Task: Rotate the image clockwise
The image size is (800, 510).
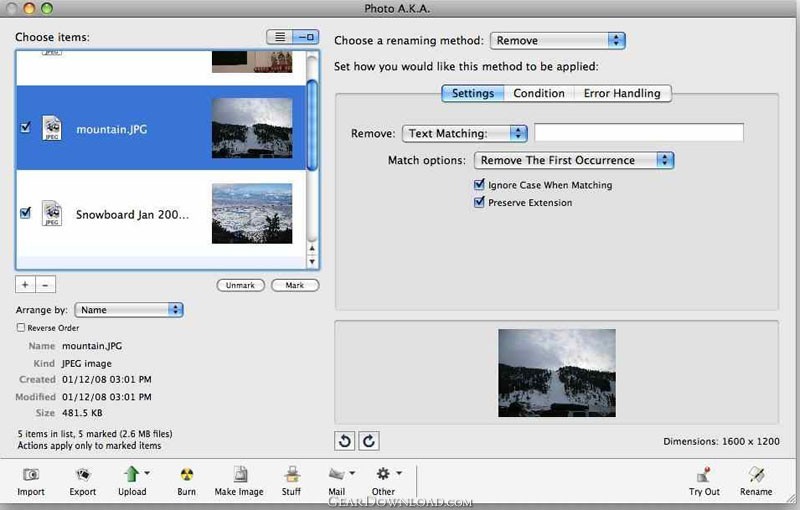Action: coord(369,441)
